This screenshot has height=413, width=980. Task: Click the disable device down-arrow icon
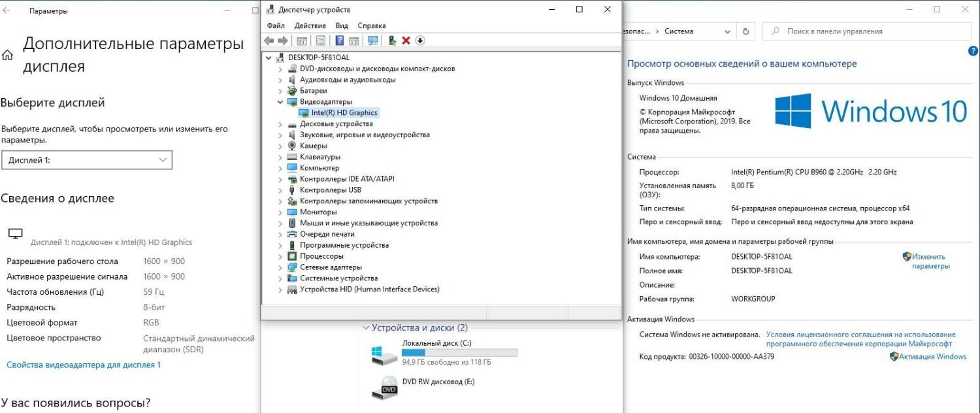[x=420, y=41]
